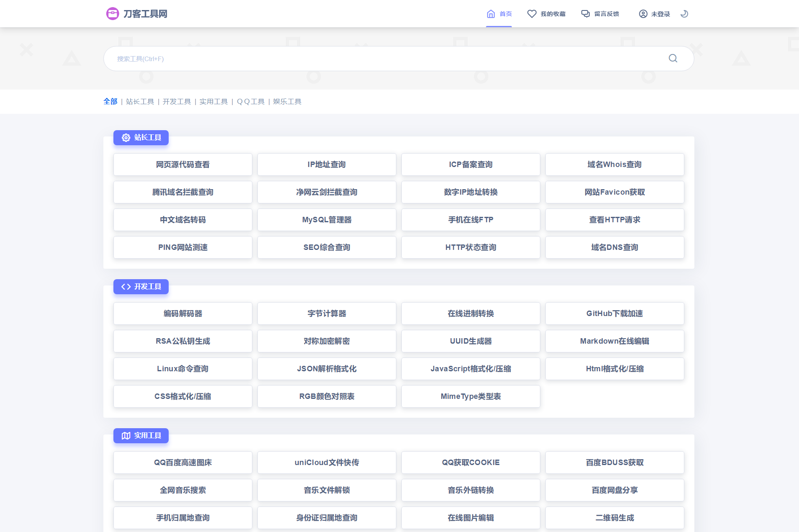Image resolution: width=799 pixels, height=532 pixels.
Task: Open the 音乐外链转换 tool
Action: pos(471,490)
